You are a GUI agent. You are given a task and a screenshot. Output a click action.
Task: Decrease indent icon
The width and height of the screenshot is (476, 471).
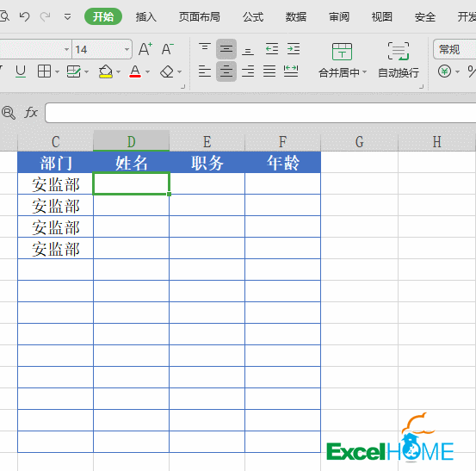point(272,49)
